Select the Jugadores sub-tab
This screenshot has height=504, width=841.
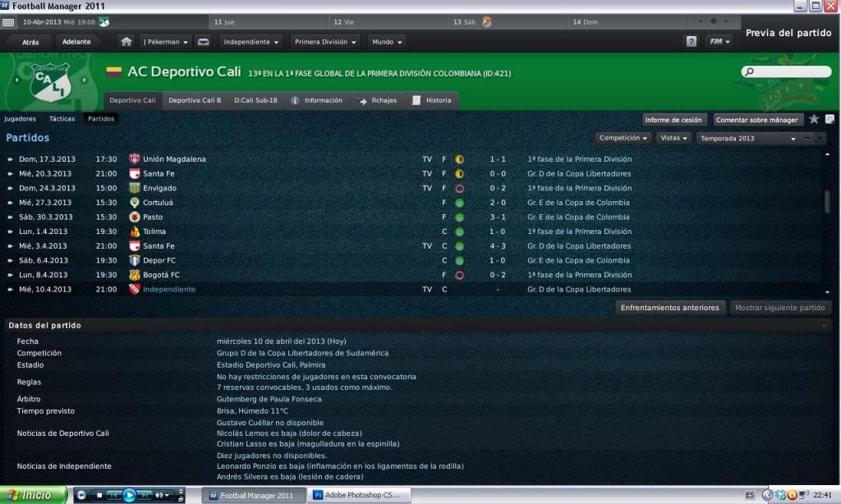tap(21, 118)
